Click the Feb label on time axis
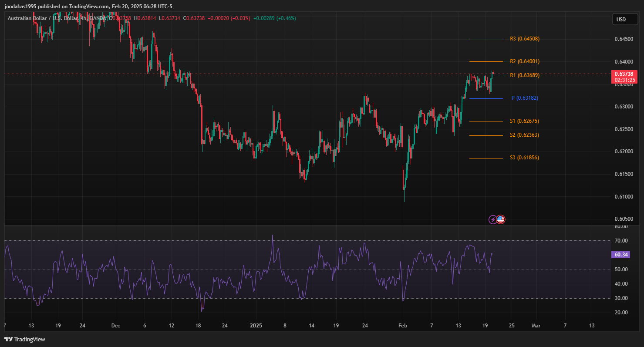Viewport: 644px width, 347px height. tap(403, 325)
